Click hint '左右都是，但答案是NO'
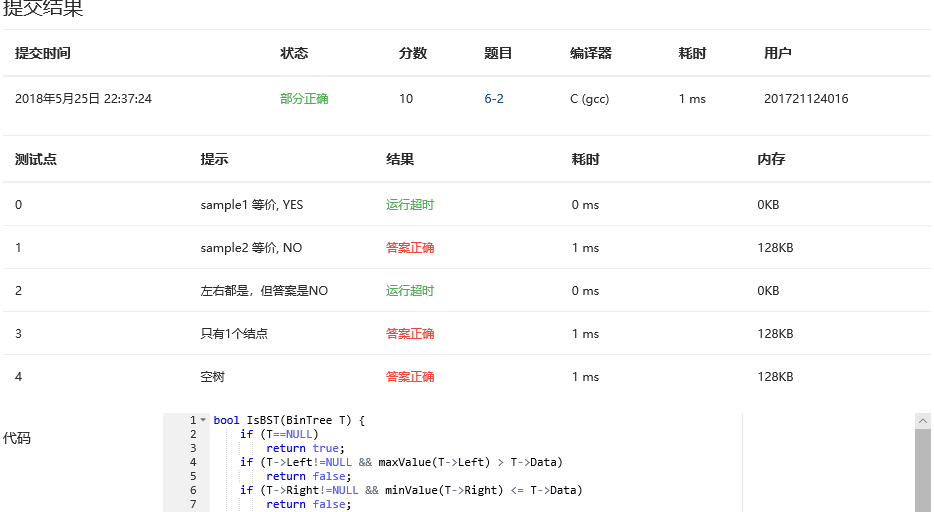The width and height of the screenshot is (934, 512). 264,291
